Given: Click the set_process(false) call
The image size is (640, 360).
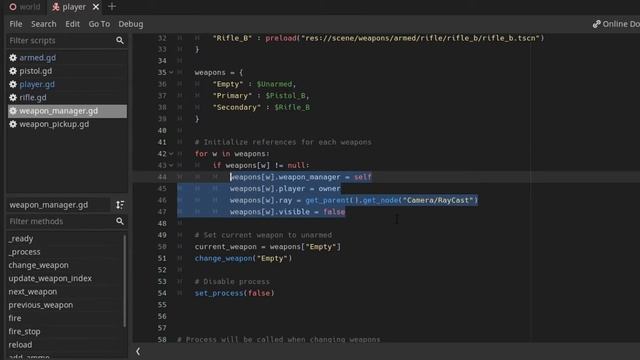Looking at the screenshot, I should 234,293.
